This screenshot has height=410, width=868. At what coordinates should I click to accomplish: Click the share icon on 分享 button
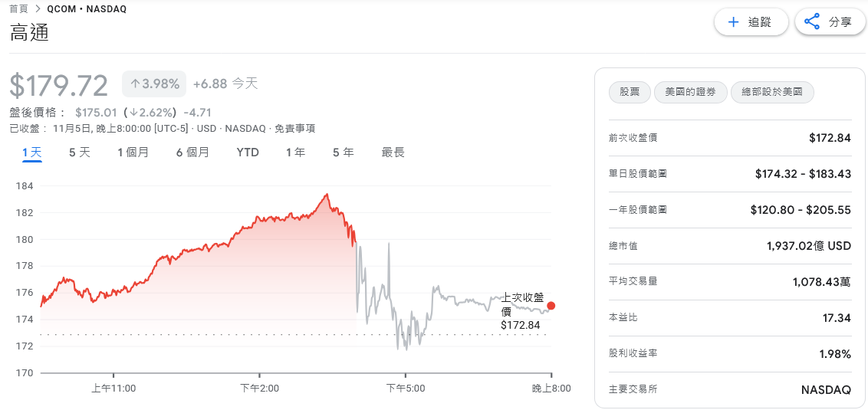812,22
